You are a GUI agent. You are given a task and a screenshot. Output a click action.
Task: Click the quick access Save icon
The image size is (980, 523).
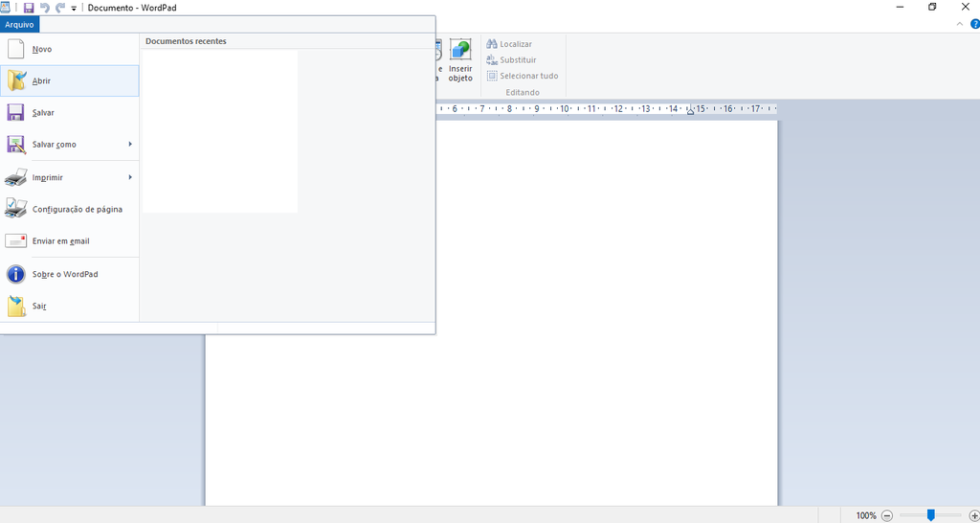pyautogui.click(x=28, y=8)
